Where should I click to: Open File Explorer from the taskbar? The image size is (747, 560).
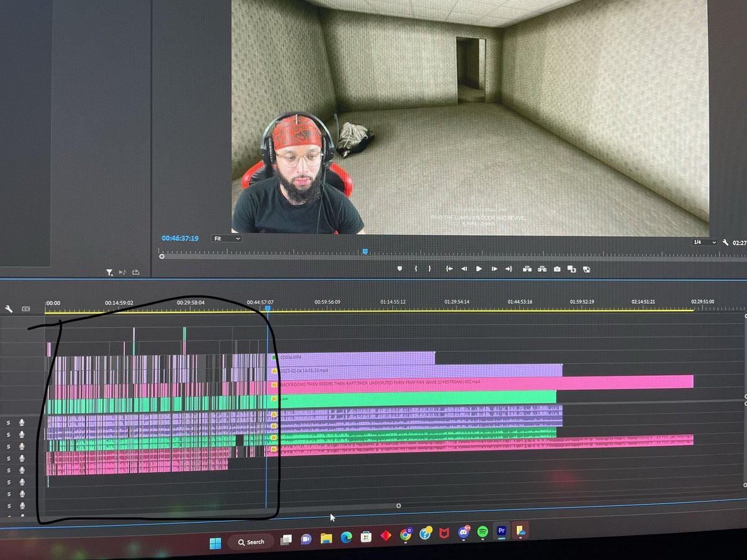pos(326,538)
